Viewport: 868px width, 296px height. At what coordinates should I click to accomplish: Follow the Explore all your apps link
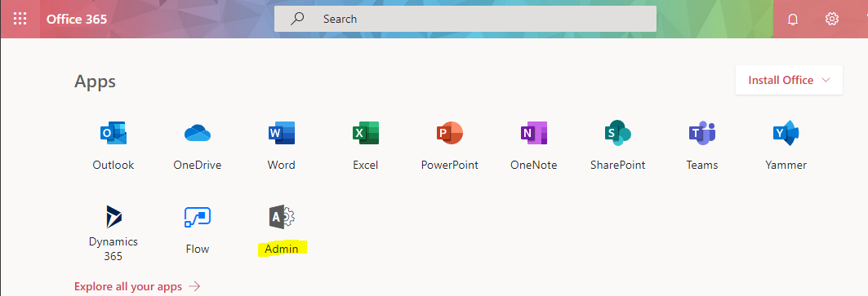[137, 286]
